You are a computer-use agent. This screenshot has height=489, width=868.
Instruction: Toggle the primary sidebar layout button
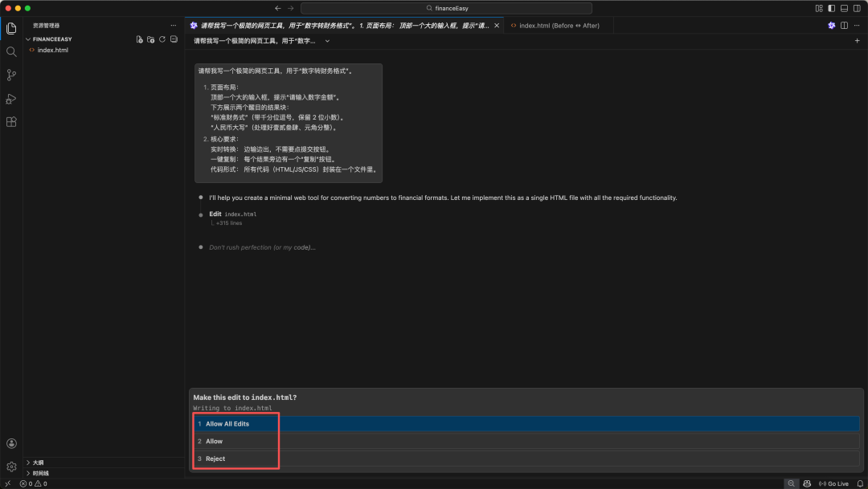click(831, 8)
